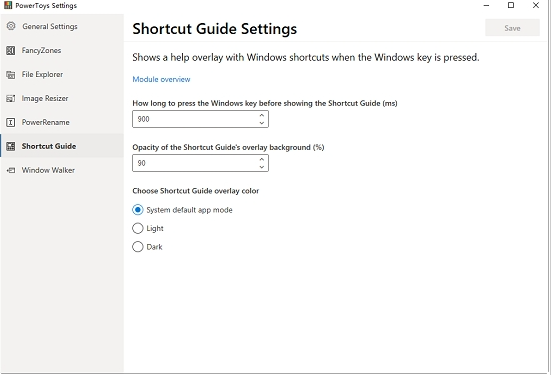Increase the press duration with up arrow
Viewport: 552px width, 375px height.
(262, 115)
